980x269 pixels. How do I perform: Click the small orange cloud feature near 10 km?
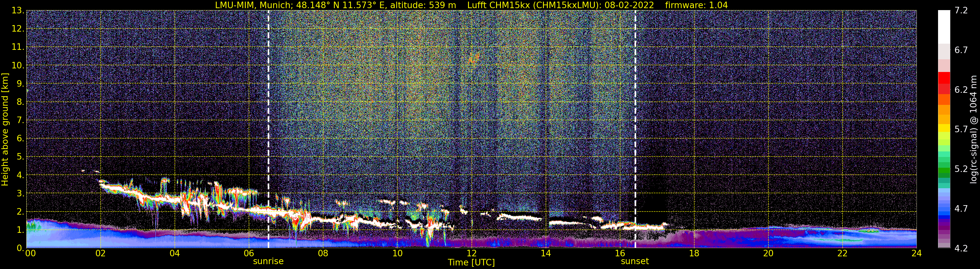[x=473, y=59]
